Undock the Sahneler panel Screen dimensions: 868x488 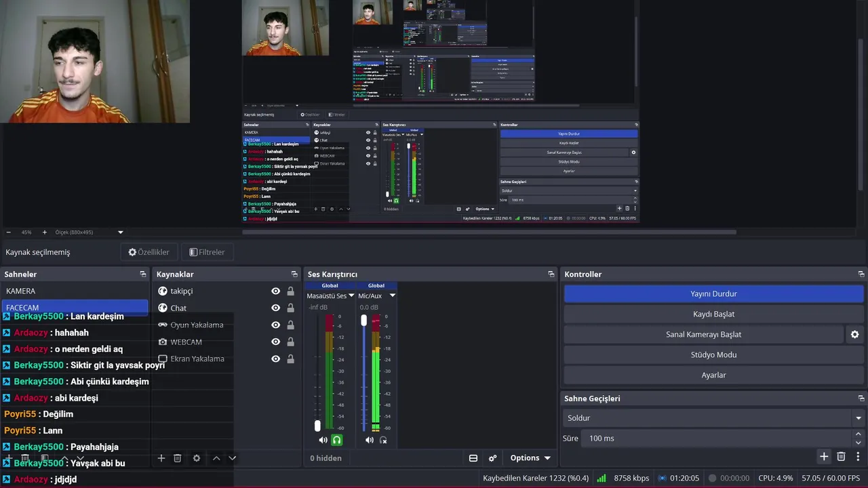[x=143, y=274]
